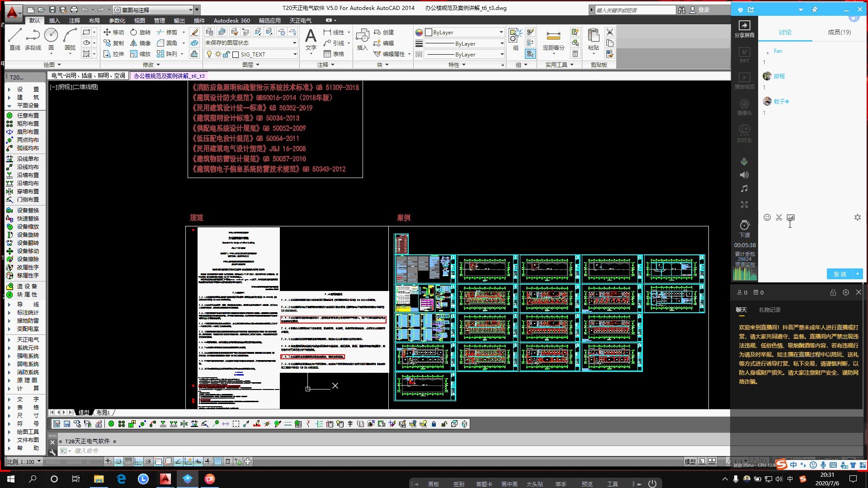This screenshot has height=488, width=868.
Task: Open the 参数化 ribbon tab
Action: point(117,20)
